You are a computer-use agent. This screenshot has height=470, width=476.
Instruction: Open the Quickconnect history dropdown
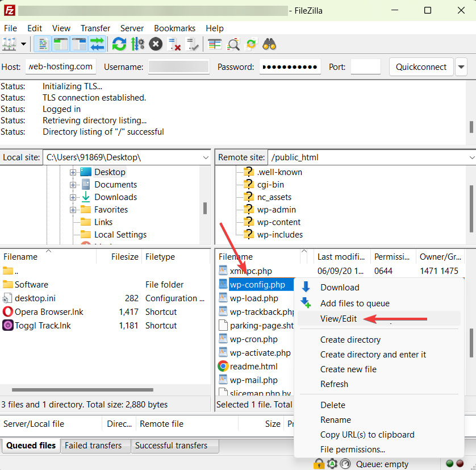click(x=461, y=66)
